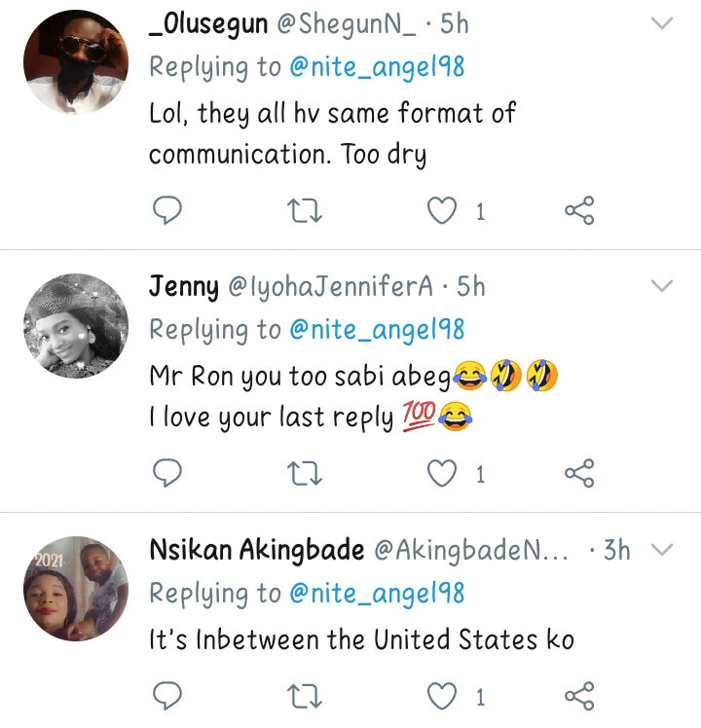This screenshot has width=701, height=728.
Task: Share _Olusegun's tweet
Action: pyautogui.click(x=579, y=210)
